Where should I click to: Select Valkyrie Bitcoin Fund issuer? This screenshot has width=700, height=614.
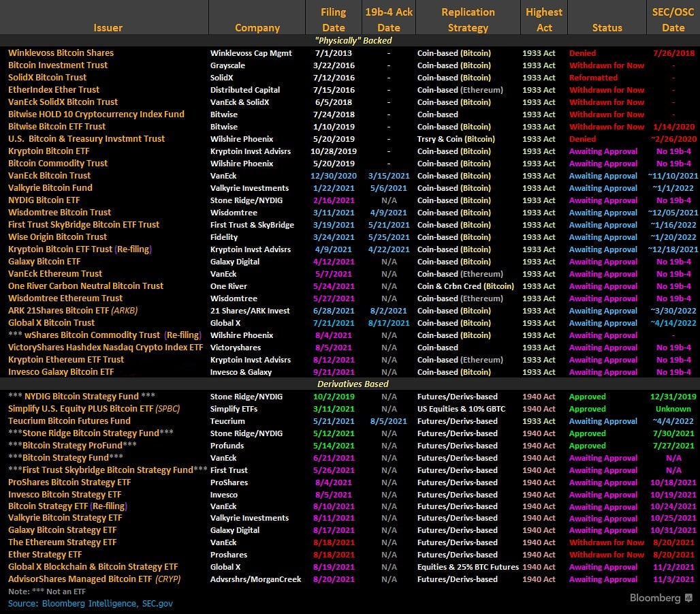point(50,187)
